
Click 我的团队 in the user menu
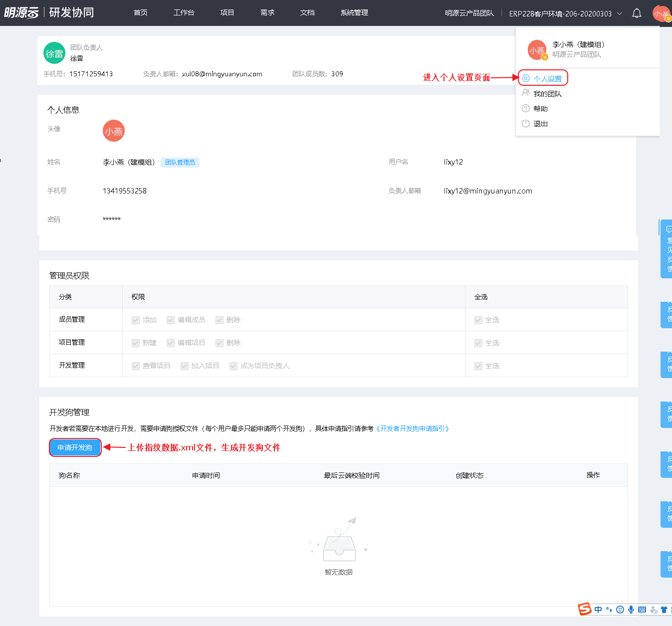[547, 94]
